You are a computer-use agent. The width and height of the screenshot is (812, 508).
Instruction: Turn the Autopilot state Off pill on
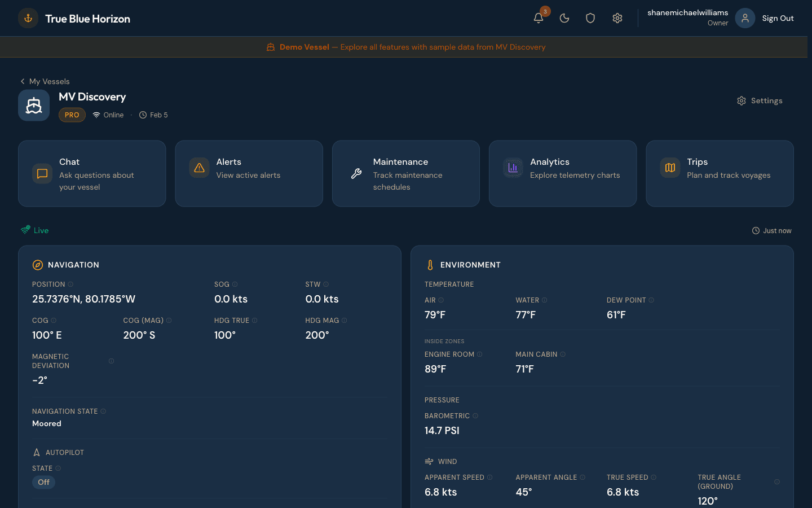click(43, 482)
